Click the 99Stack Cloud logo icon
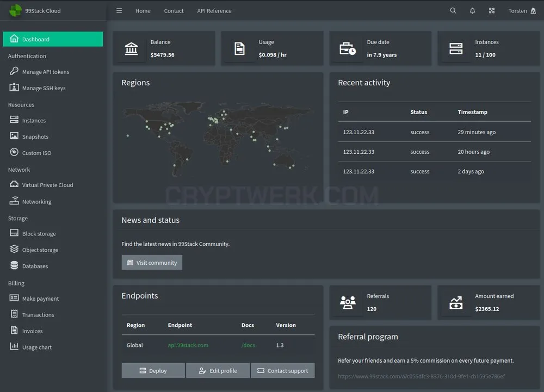 coord(15,10)
